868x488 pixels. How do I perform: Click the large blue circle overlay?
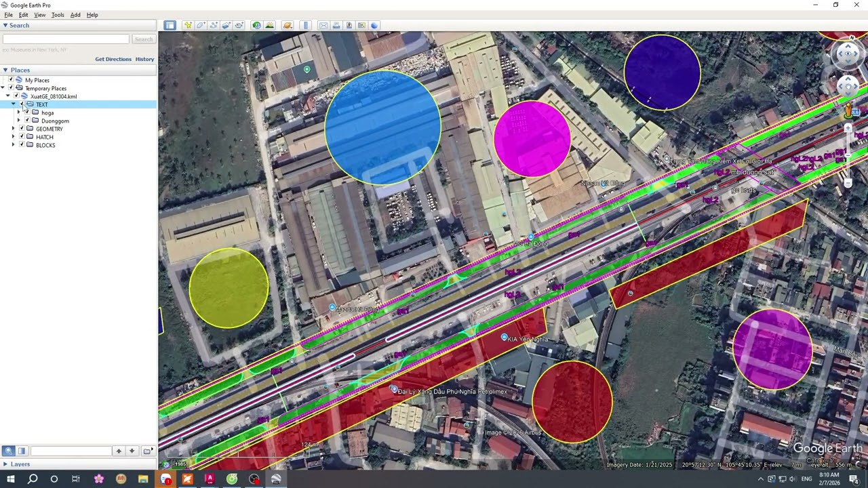pos(382,127)
